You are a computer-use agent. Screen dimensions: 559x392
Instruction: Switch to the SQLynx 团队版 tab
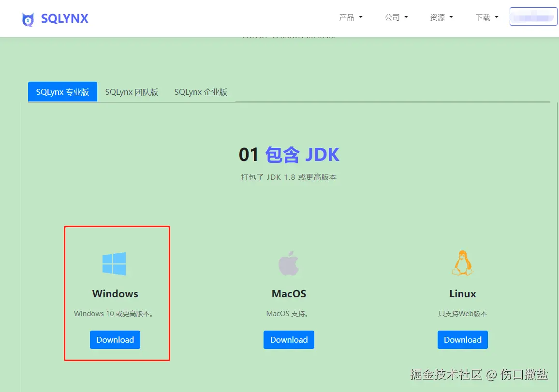pyautogui.click(x=132, y=92)
